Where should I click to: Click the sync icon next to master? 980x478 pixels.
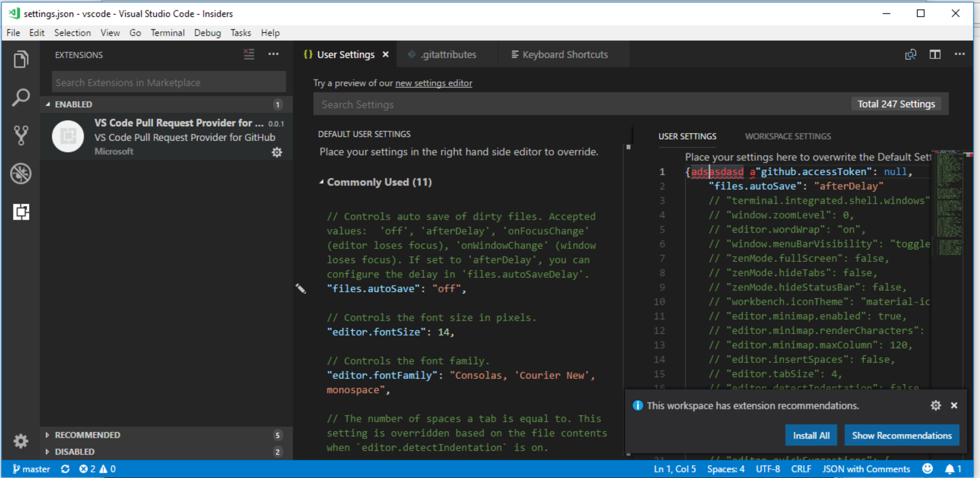[x=65, y=469]
